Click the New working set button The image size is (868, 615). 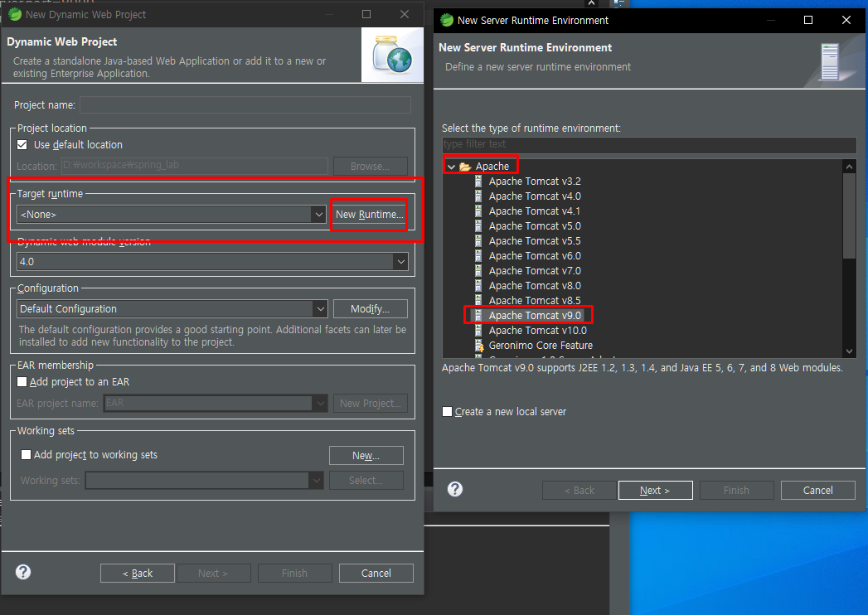coord(366,456)
